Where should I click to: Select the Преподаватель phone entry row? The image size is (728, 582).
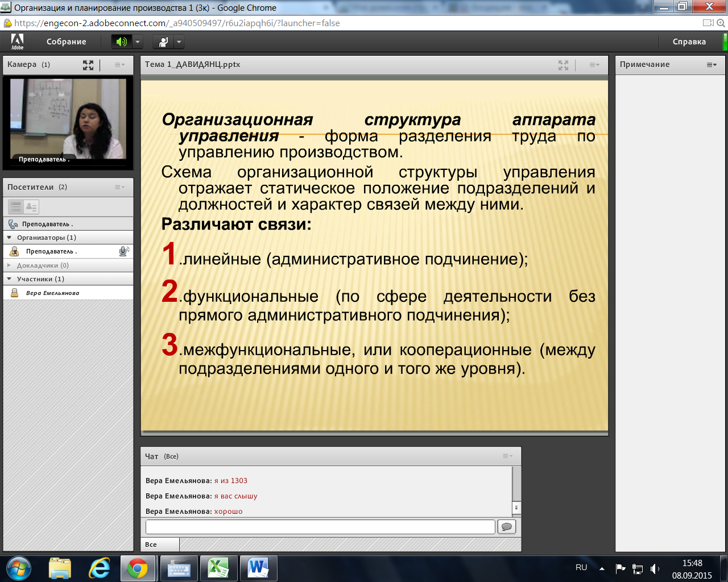(68, 224)
